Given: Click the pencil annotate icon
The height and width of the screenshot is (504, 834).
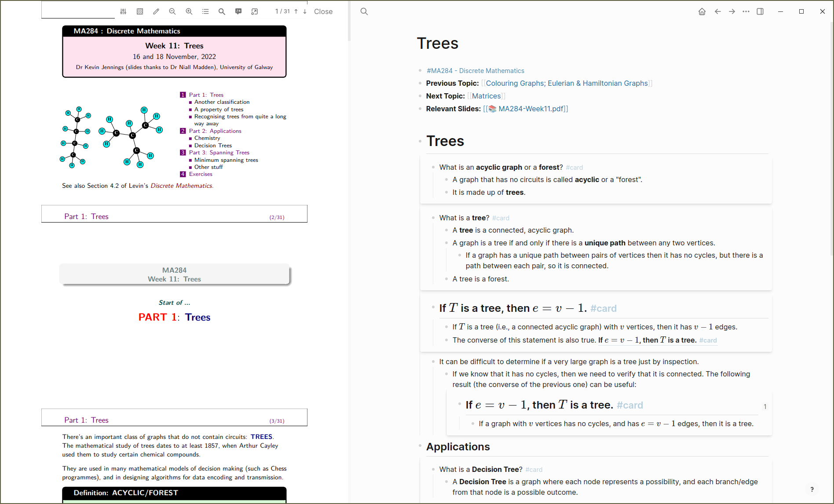Looking at the screenshot, I should [156, 11].
